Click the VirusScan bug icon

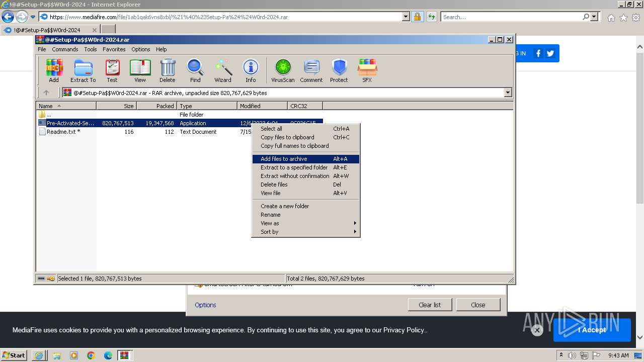[283, 70]
